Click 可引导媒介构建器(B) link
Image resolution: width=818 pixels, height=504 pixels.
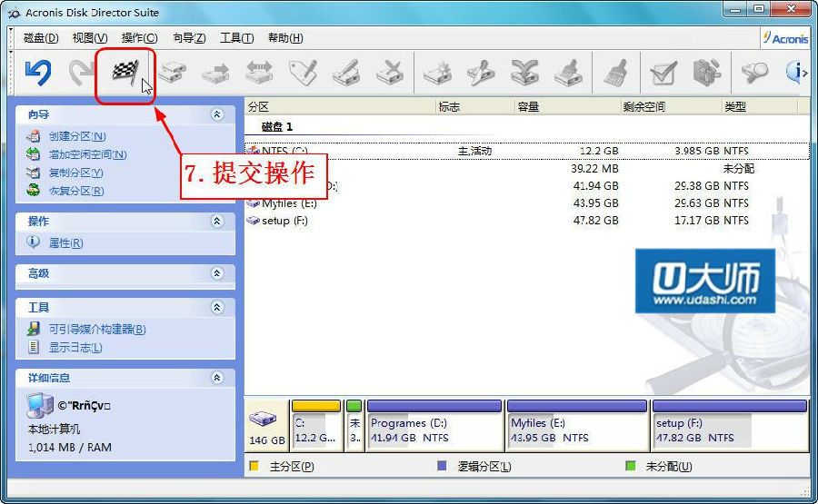(97, 330)
